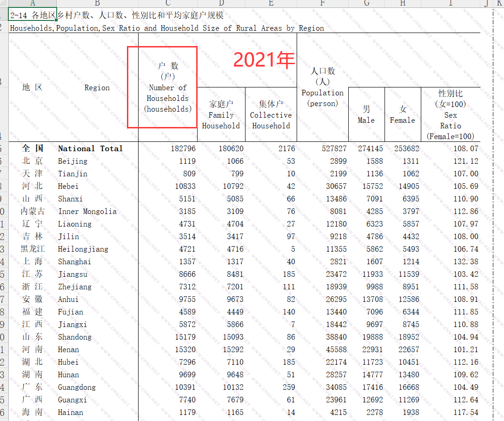504x421 pixels.
Task: Click Beijing sex ratio value 121.12
Action: point(466,161)
